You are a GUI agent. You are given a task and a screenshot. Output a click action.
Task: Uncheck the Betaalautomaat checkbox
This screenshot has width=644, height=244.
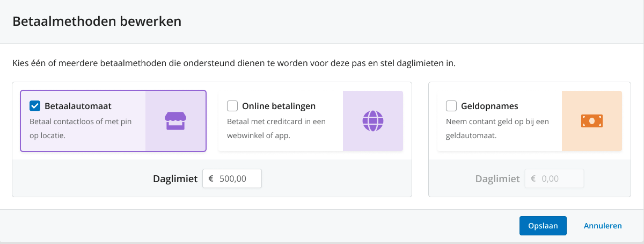click(35, 106)
